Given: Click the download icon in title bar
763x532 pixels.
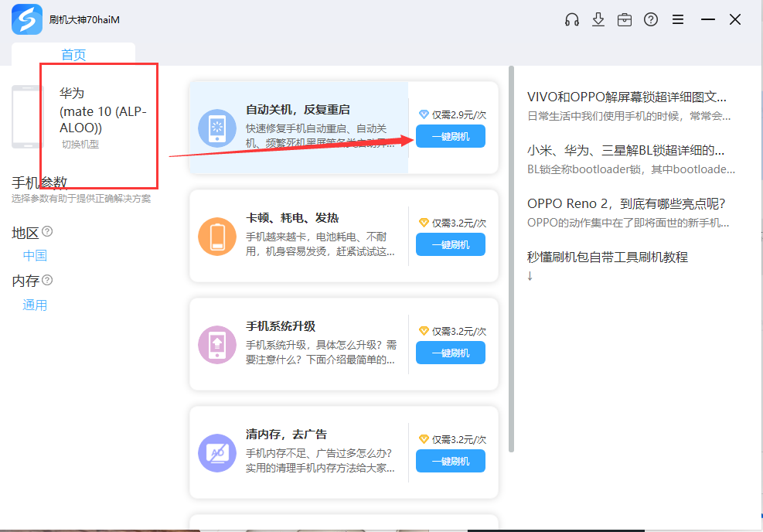Looking at the screenshot, I should (598, 19).
